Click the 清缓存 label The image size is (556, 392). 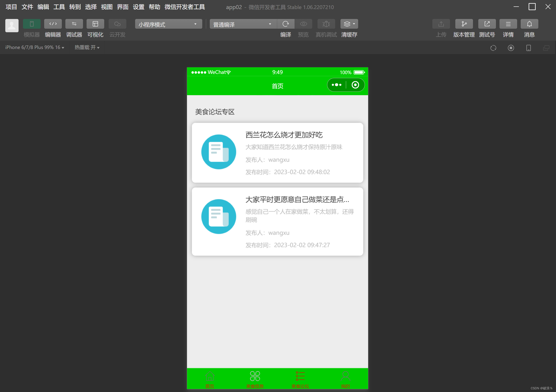coord(349,35)
